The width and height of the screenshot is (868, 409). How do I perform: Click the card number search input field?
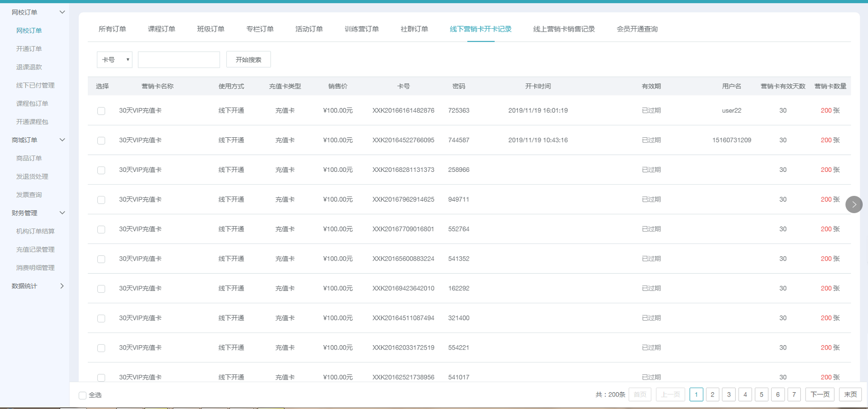179,60
